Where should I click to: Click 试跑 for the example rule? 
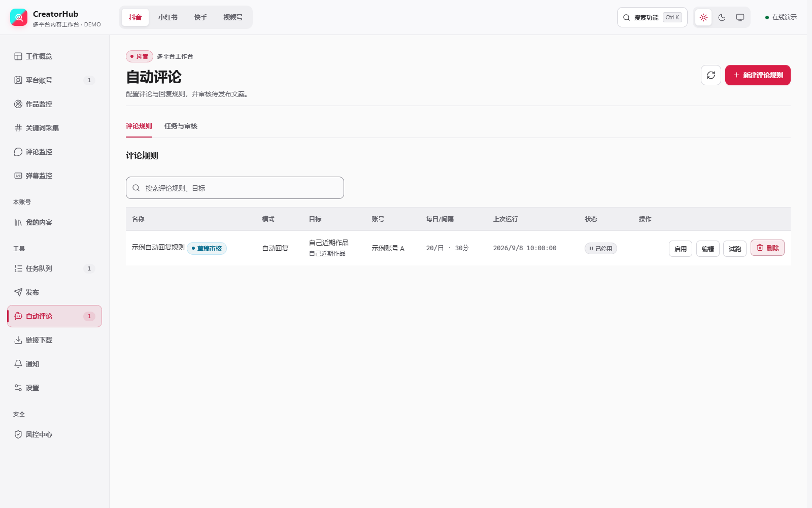[x=735, y=249]
